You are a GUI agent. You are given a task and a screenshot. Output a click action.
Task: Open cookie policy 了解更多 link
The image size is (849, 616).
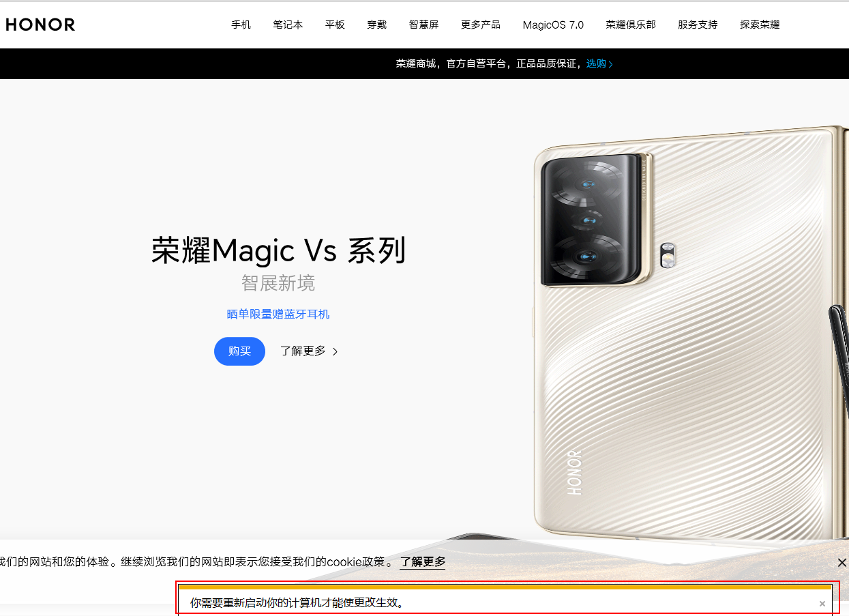pos(423,562)
